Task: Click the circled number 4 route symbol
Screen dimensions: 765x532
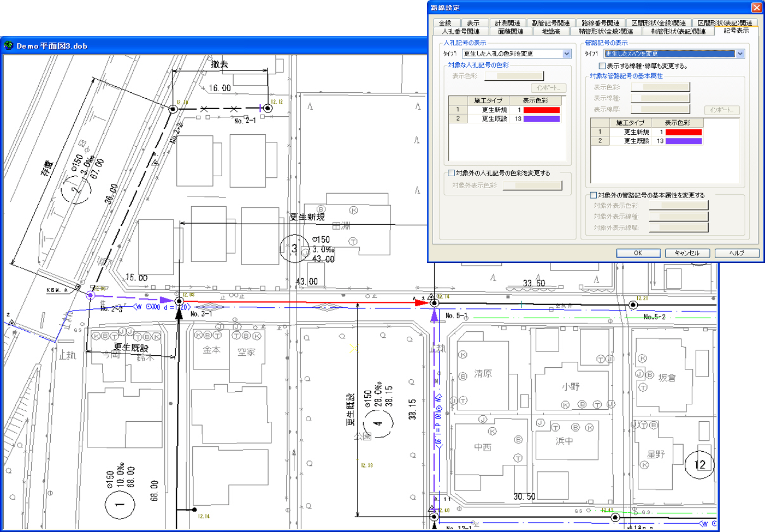Action: pyautogui.click(x=379, y=423)
